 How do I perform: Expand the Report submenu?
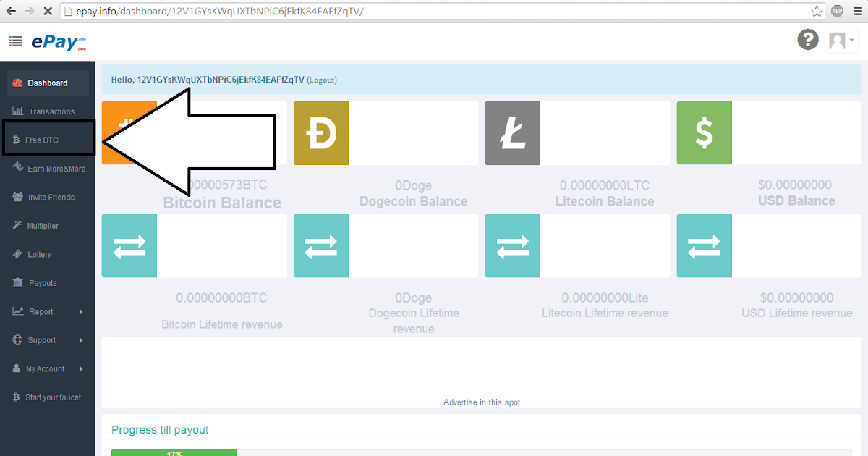point(48,311)
